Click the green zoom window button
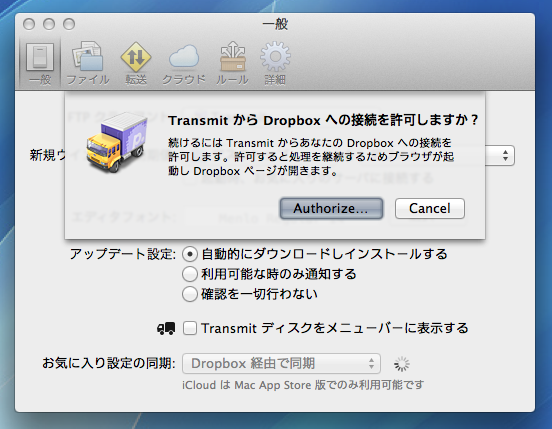This screenshot has width=552, height=429. [x=69, y=24]
